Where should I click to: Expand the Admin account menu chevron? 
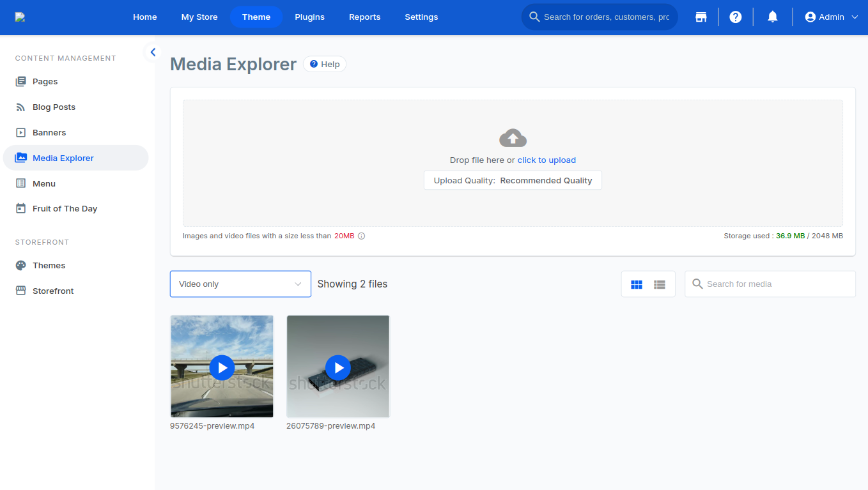click(855, 17)
